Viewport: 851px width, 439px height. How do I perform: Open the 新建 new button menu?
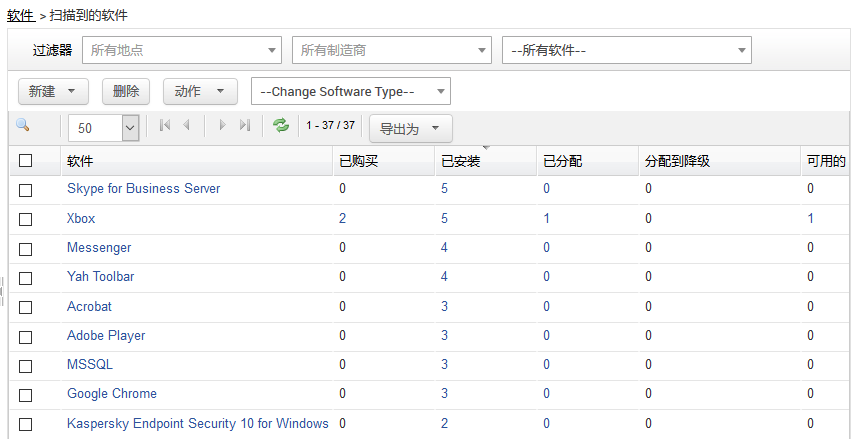tap(53, 92)
